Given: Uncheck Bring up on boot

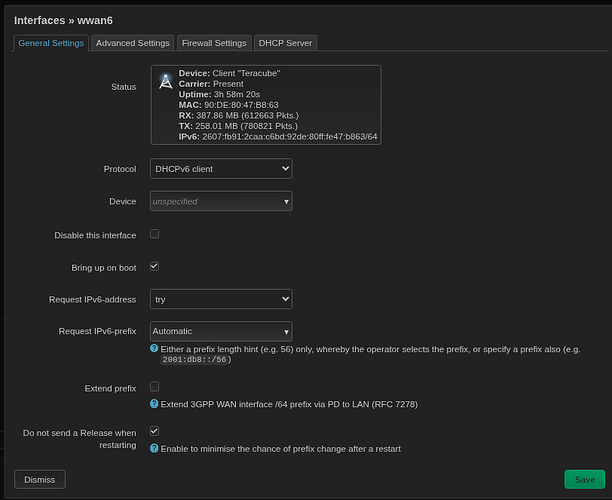Looking at the screenshot, I should coord(155,266).
